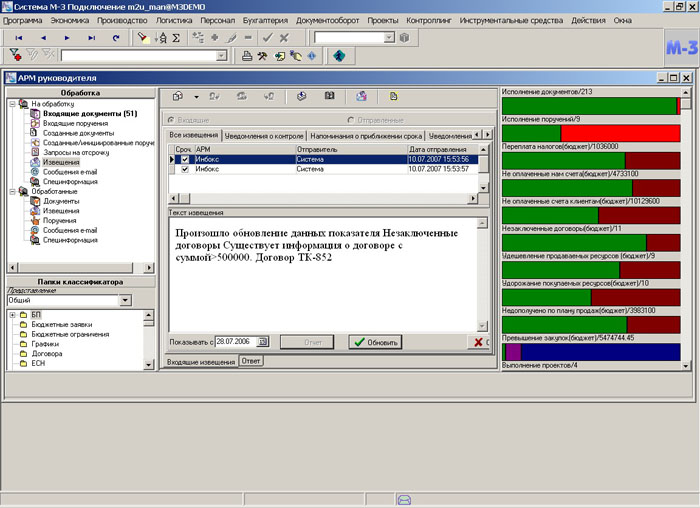Switch to Напоминания о приближении срока tab
The height and width of the screenshot is (508, 700).
click(366, 136)
